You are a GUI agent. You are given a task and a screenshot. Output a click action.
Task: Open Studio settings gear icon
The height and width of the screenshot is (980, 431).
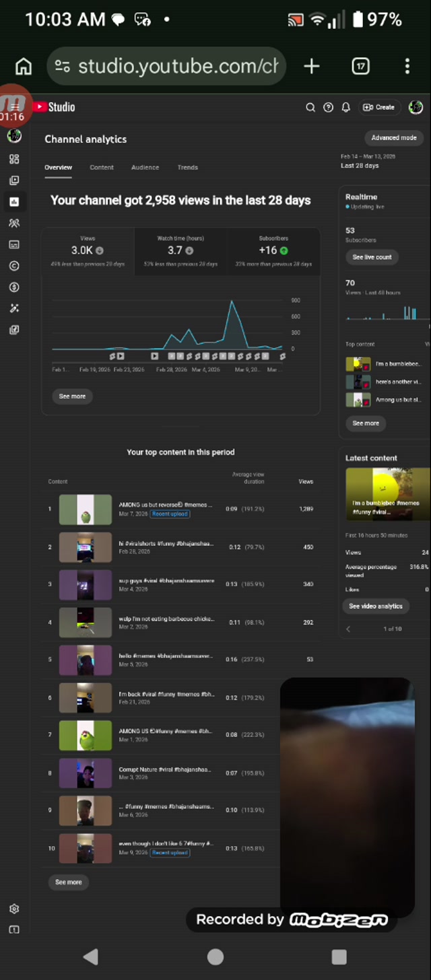tap(14, 909)
